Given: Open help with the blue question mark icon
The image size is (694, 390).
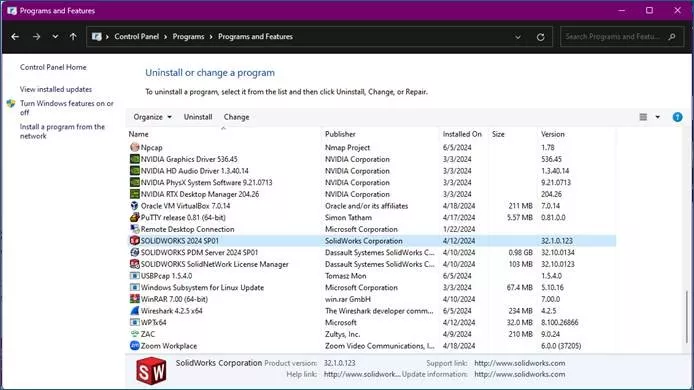Looking at the screenshot, I should click(x=677, y=117).
